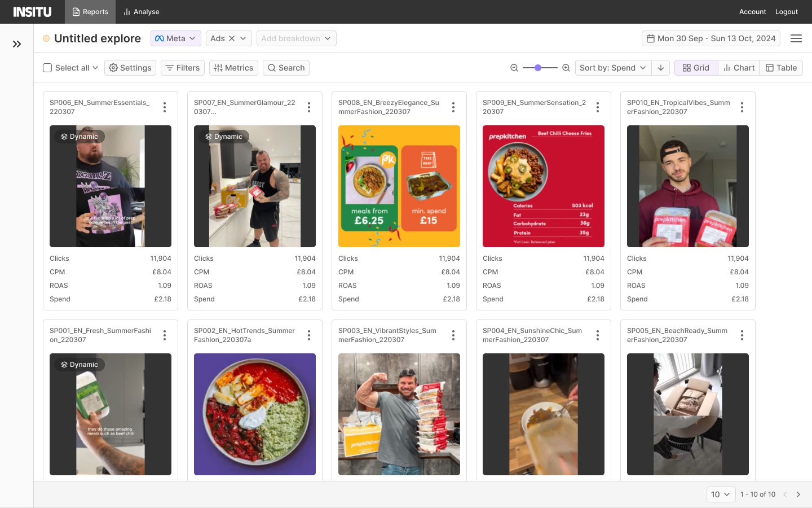Open options menu for SP003_EN_VibrantStyles card
Image resolution: width=812 pixels, height=508 pixels.
click(453, 335)
